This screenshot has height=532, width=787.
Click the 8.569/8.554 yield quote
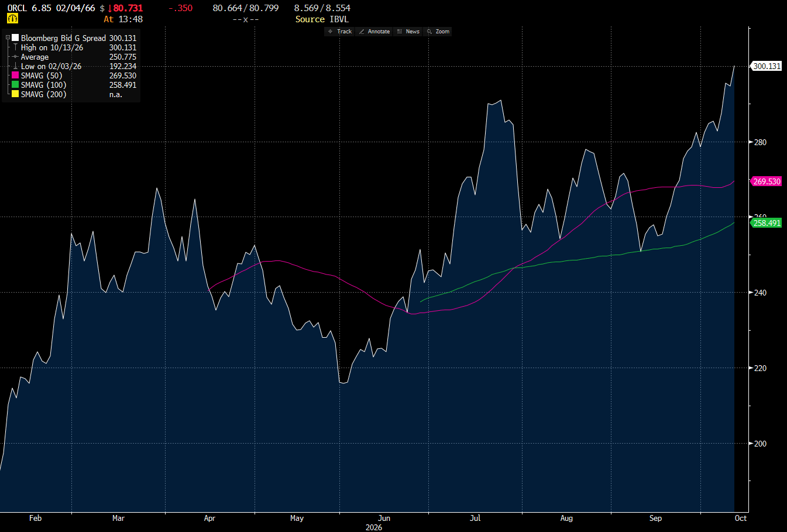click(x=322, y=8)
